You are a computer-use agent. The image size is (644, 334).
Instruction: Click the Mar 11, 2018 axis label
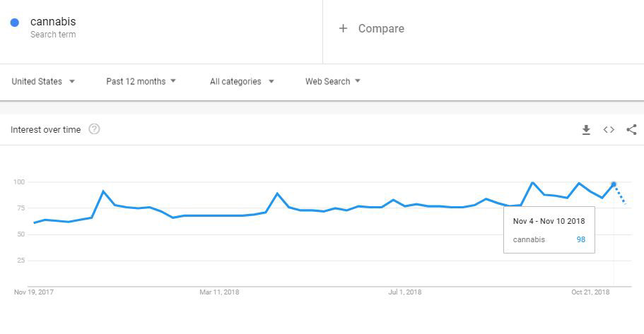tap(219, 292)
